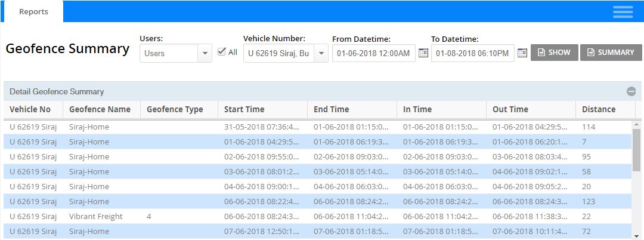Expand the Users dropdown
Viewport: 644px width, 240px height.
205,53
